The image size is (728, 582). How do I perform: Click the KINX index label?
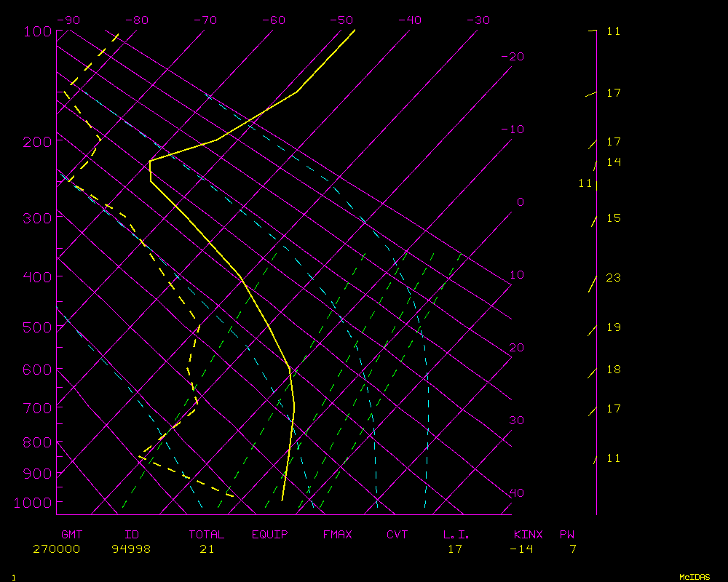(x=529, y=535)
